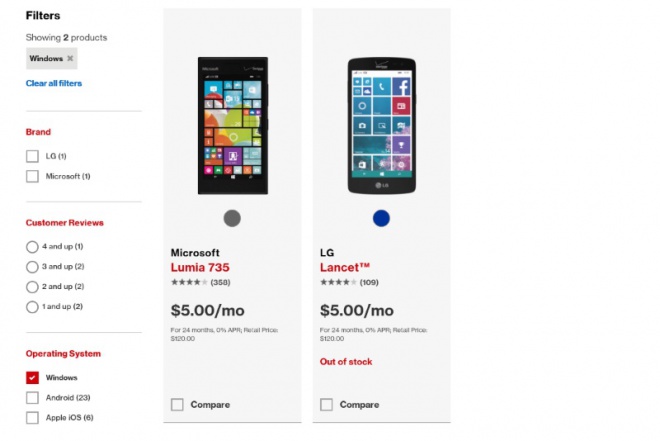Open the Lancet product link

pyautogui.click(x=346, y=268)
